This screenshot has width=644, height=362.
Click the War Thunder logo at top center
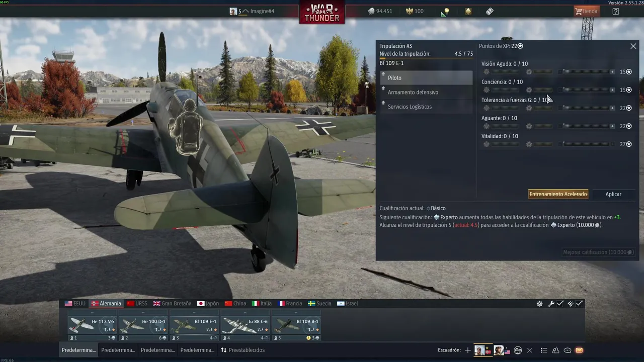(x=322, y=12)
